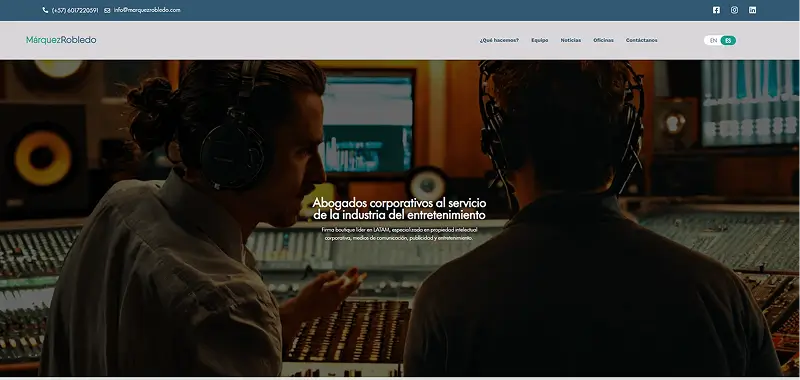Click the envelope email icon
Screen dimensions: 800x380
(x=107, y=10)
